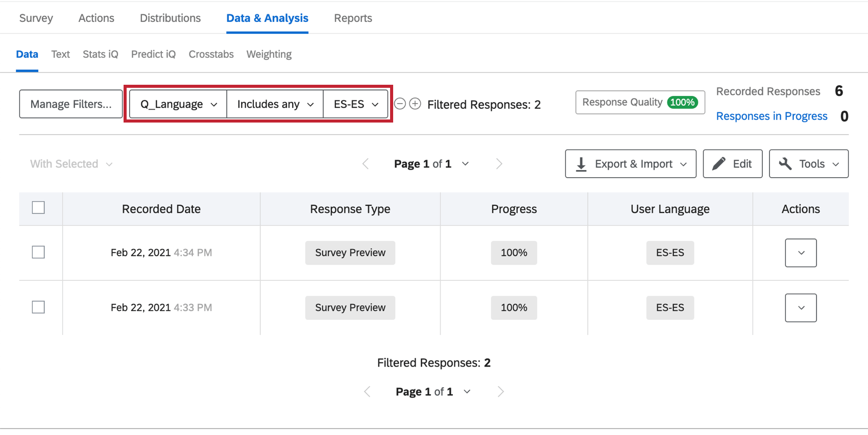Screen dimensions: 868x435
Task: Check the 4:34 PM response row
Action: [38, 252]
